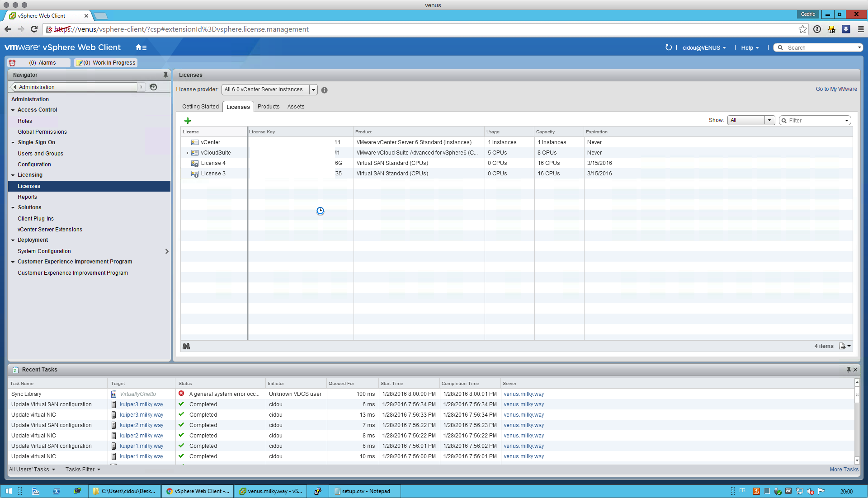
Task: Collapse the Access Control section
Action: click(13, 110)
